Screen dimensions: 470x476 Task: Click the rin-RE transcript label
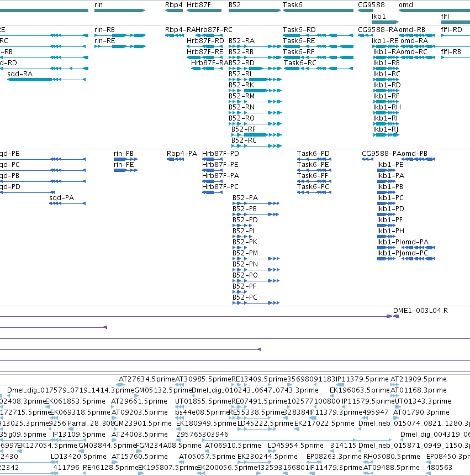(x=104, y=41)
